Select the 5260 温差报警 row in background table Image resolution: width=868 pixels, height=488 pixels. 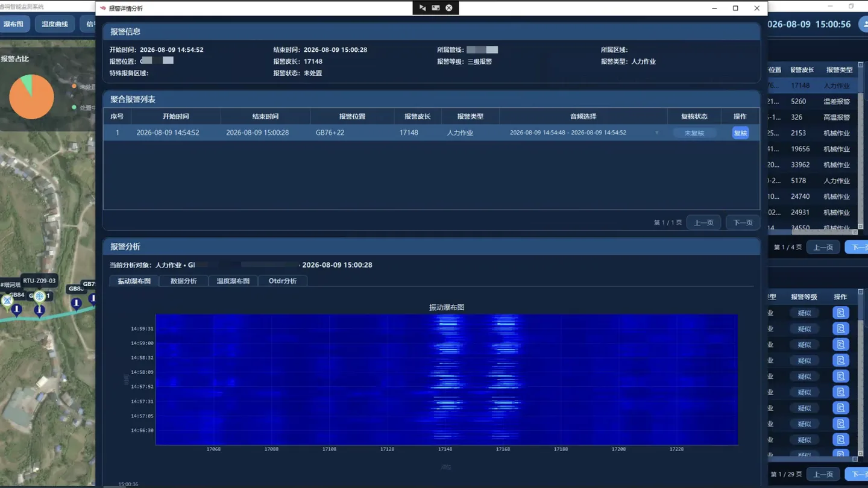[x=812, y=101]
